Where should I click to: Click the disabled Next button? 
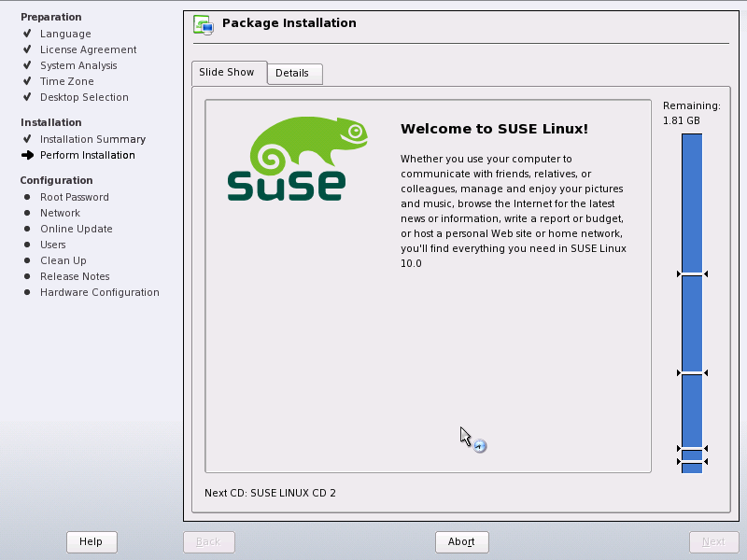pyautogui.click(x=713, y=542)
